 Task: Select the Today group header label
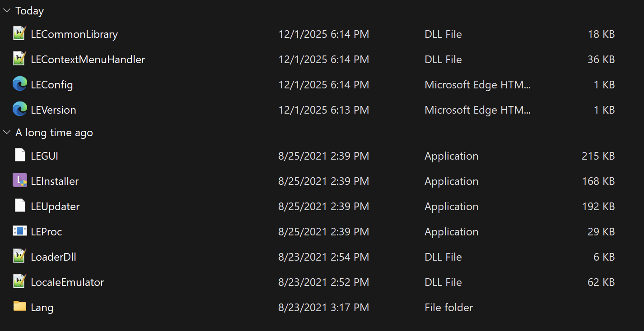point(29,11)
